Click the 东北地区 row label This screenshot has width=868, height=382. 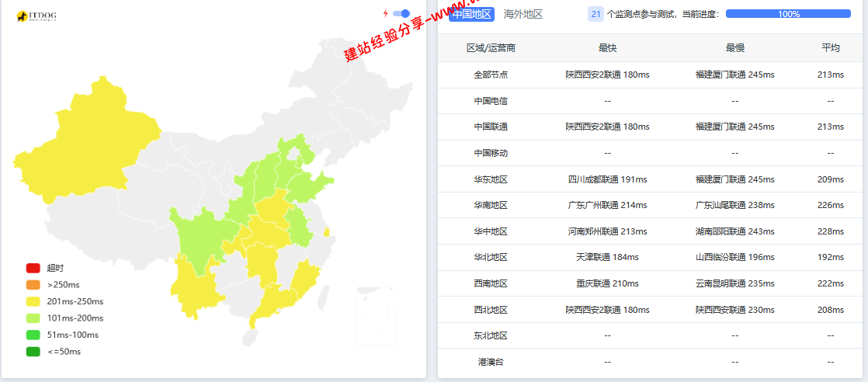[491, 335]
